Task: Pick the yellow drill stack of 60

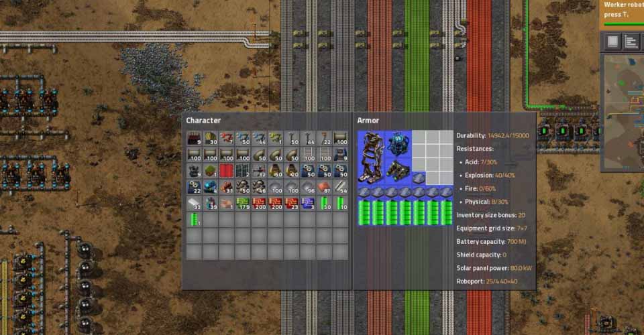Action: pos(275,171)
